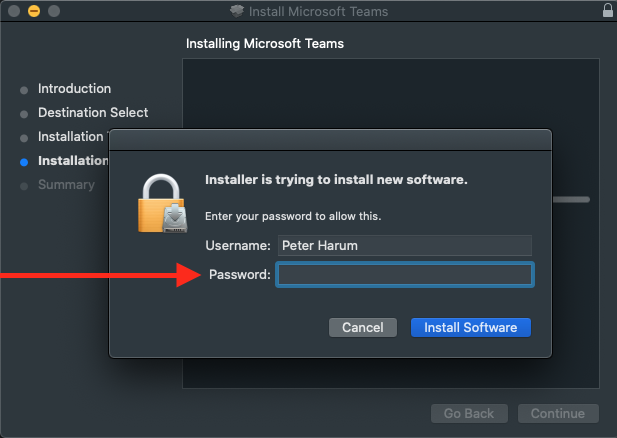Click the bullet dot beside Introduction
The image size is (617, 438).
coord(24,90)
